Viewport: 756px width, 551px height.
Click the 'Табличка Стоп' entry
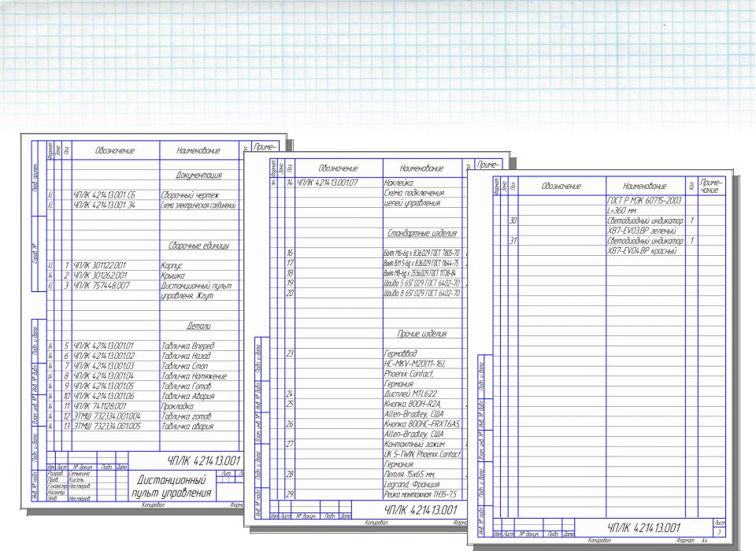coord(184,366)
